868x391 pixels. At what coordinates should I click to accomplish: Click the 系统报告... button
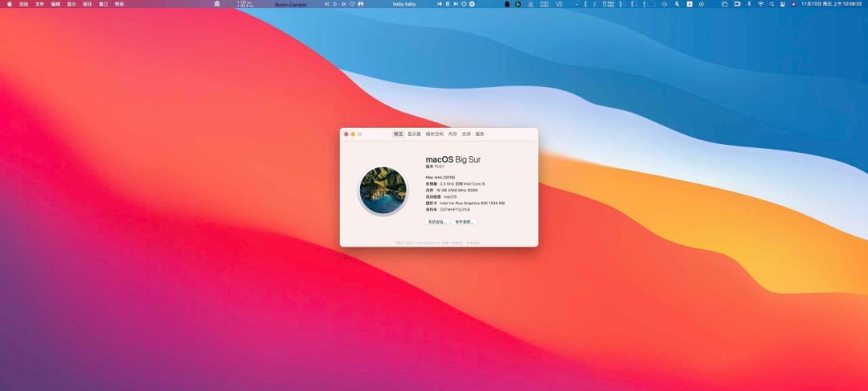[x=436, y=221]
